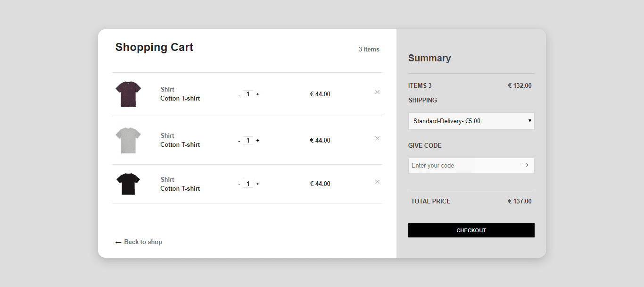Select Standard-Delivery shipping option
The height and width of the screenshot is (287, 644).
(x=471, y=121)
